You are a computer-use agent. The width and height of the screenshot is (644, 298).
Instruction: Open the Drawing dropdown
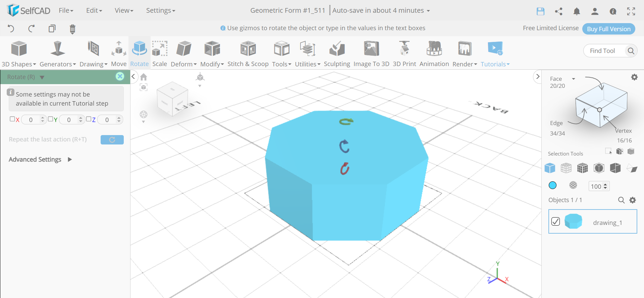pos(93,54)
